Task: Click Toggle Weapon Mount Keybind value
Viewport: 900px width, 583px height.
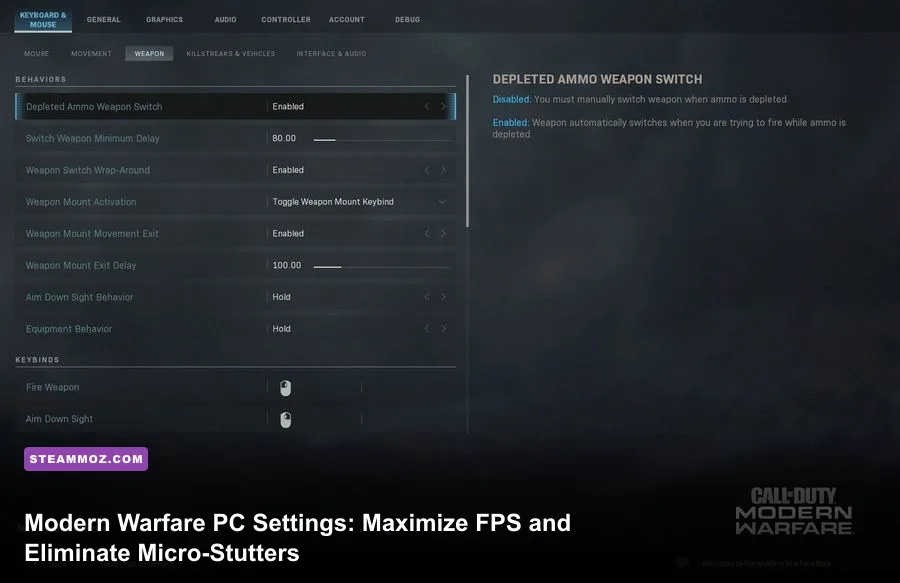Action: click(333, 202)
